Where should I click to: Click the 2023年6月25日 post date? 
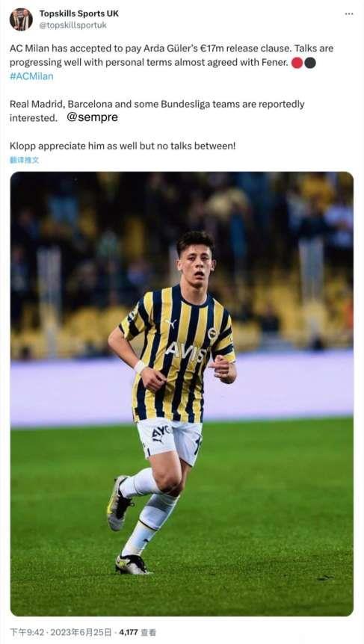tap(81, 632)
